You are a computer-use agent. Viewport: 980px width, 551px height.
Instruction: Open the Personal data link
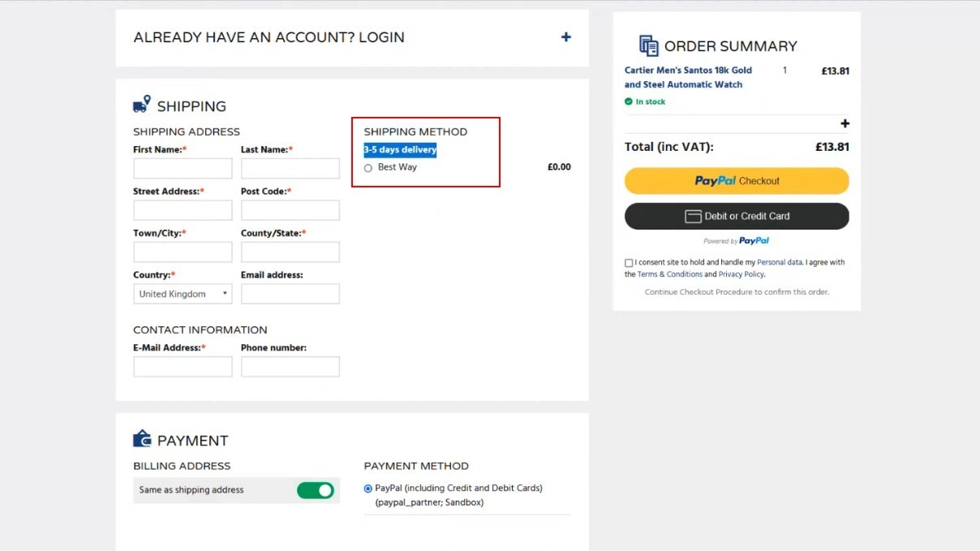(780, 262)
